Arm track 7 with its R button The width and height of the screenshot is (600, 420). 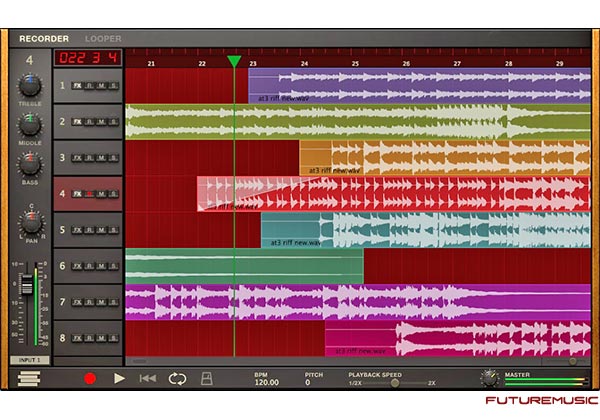(x=89, y=302)
